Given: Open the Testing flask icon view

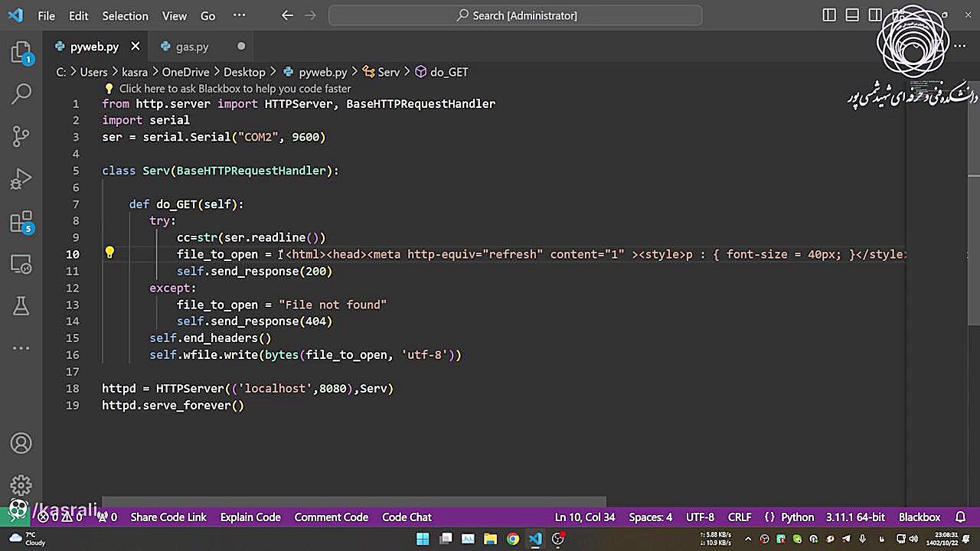Looking at the screenshot, I should tap(21, 306).
